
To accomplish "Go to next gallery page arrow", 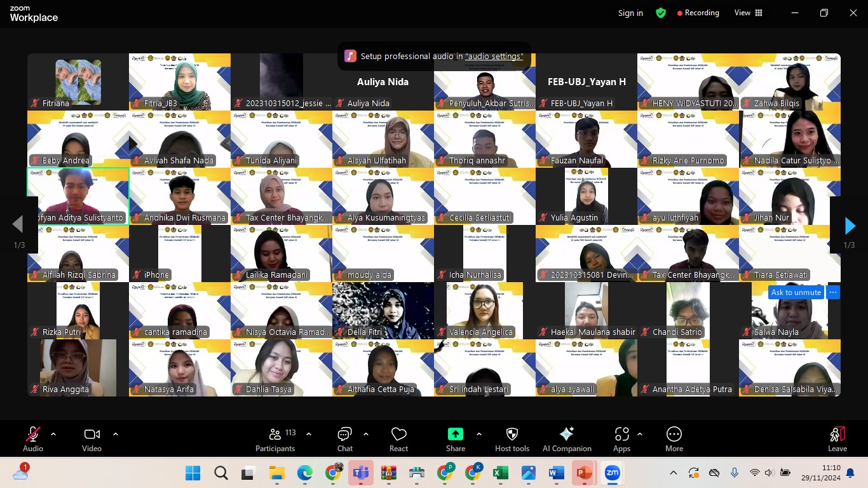I will tap(850, 226).
